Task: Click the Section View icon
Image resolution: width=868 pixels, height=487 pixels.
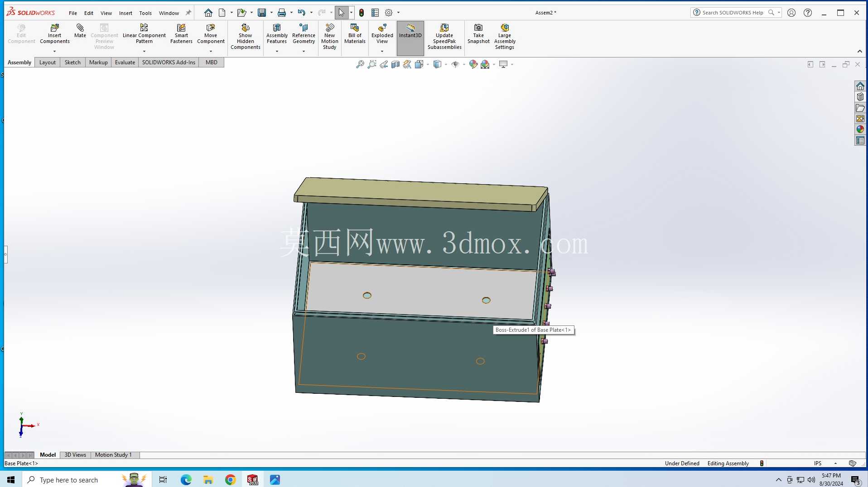Action: (x=395, y=64)
